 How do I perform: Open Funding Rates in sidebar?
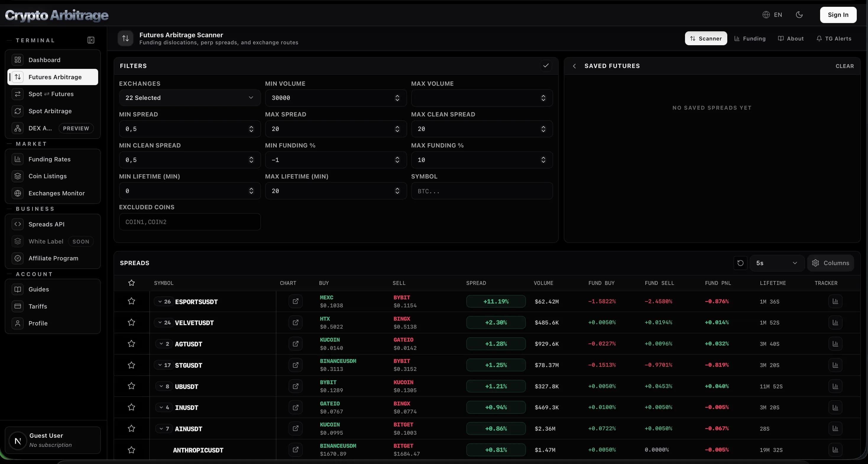53,159
